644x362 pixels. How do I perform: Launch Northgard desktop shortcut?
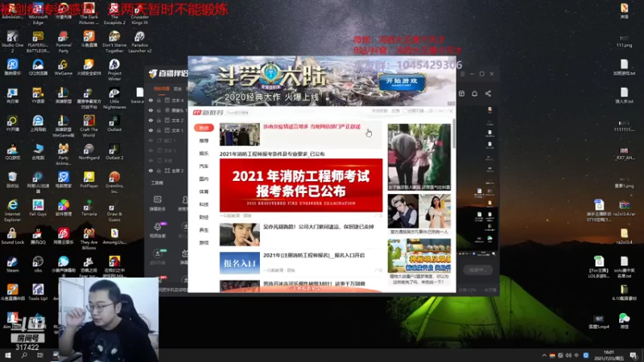89,151
